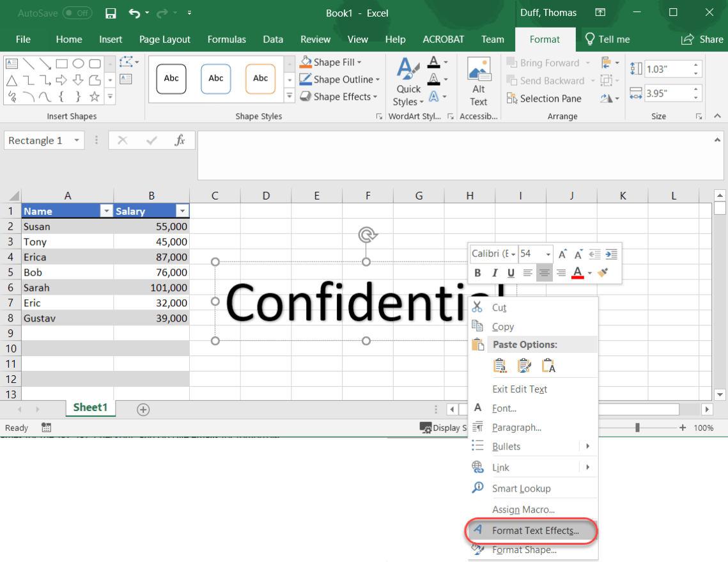Switch to the Home ribbon tab
728x562 pixels.
(x=68, y=39)
